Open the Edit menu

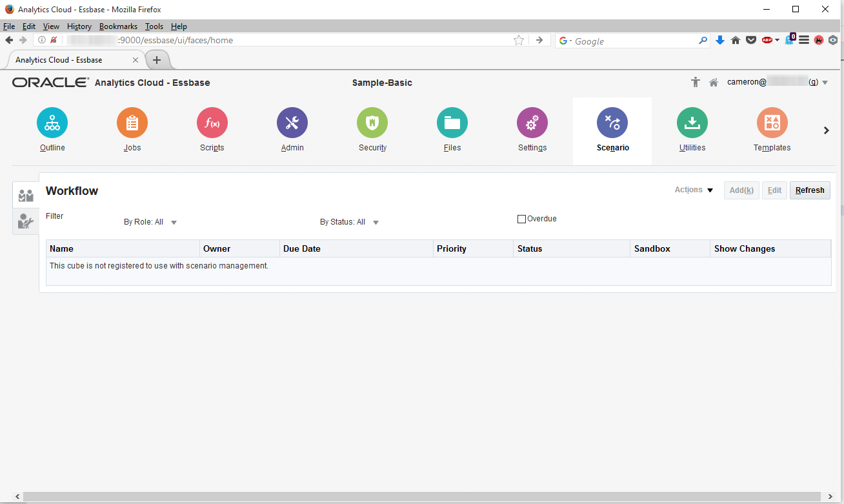point(29,26)
